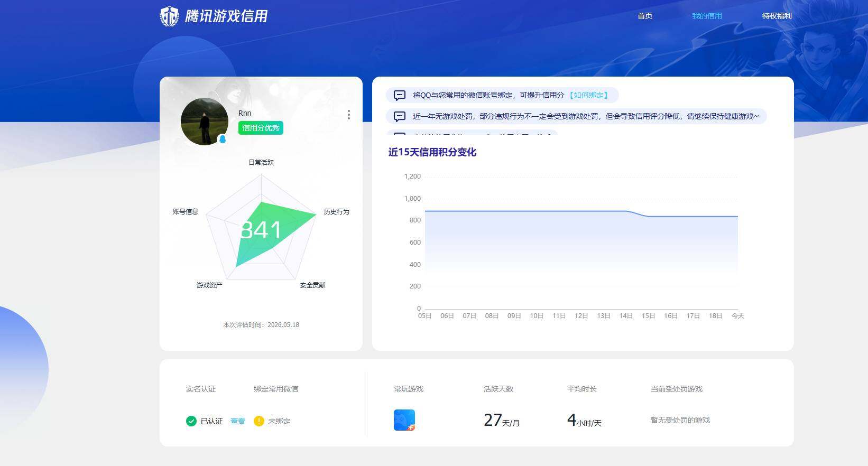868x466 pixels.
Task: Click the 10日 label on chart axis
Action: coord(537,316)
